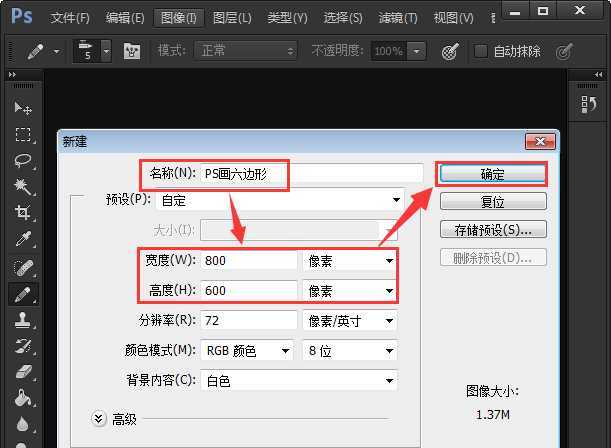
Task: Click the 删除预设(D)... button
Action: [493, 257]
